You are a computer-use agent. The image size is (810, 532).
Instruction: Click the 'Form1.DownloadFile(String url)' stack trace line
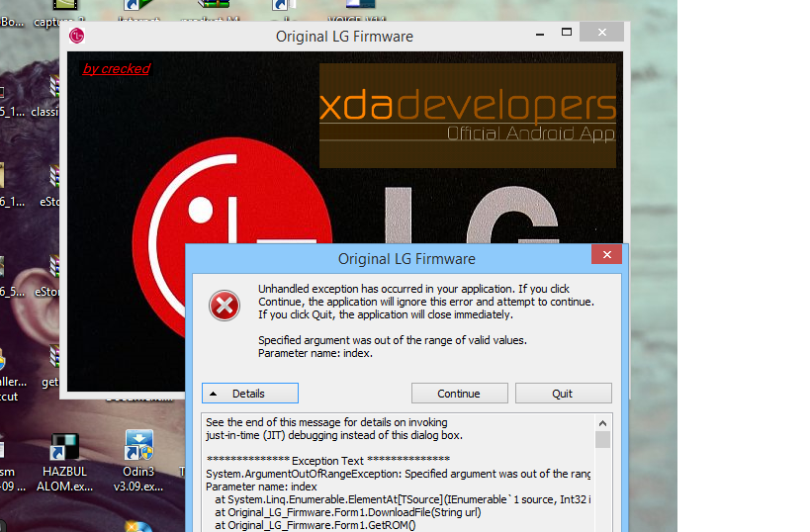(348, 512)
